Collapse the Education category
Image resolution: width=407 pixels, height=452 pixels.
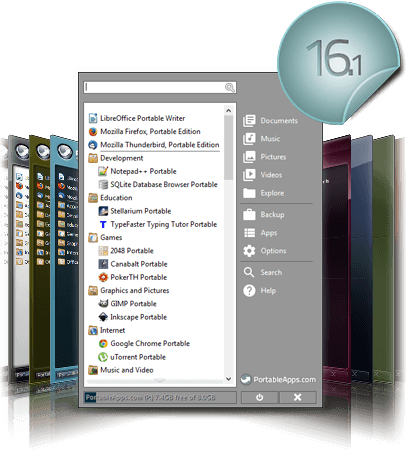pyautogui.click(x=93, y=198)
